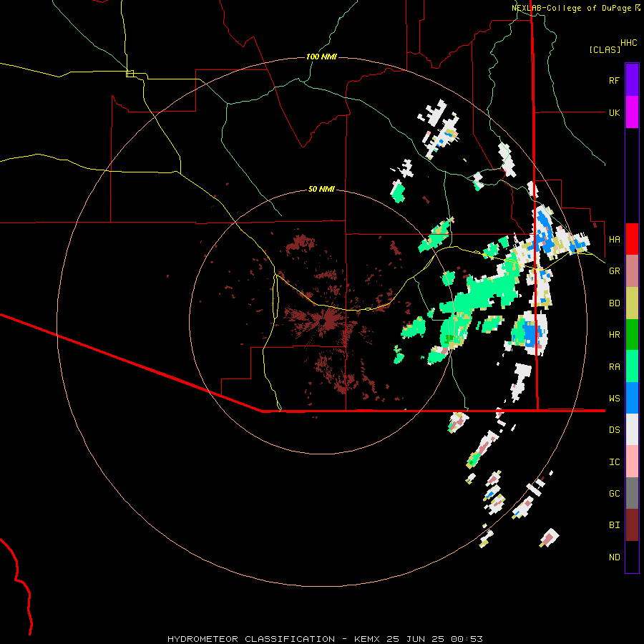The image size is (644, 644).
Task: Click the NEXLAB-College of DuPage credit text
Action: 576,8
